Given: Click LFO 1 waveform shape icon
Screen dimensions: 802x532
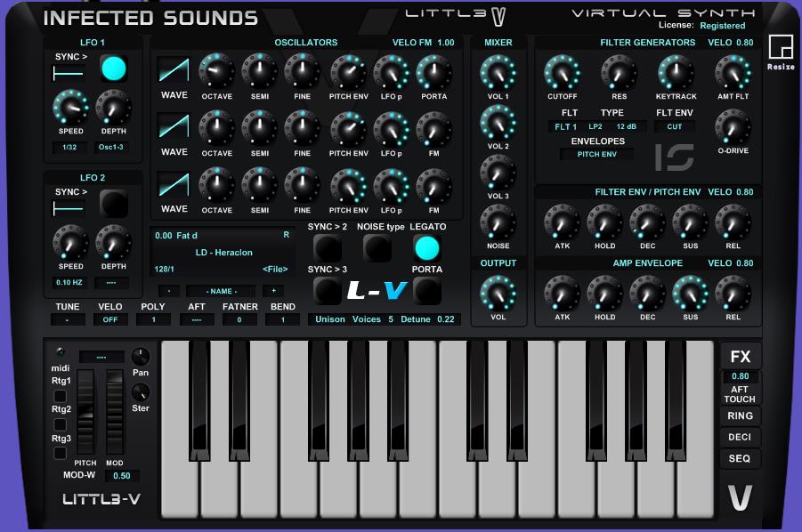Looking at the screenshot, I should [x=68, y=74].
